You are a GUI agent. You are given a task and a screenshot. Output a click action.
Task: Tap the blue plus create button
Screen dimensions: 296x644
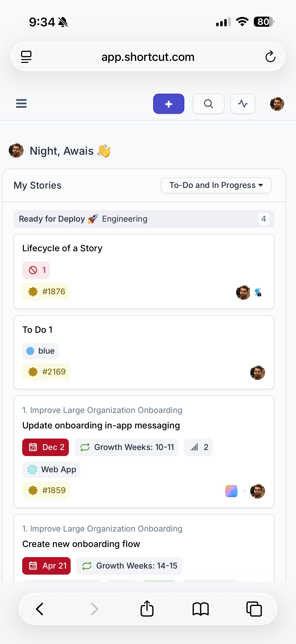[x=168, y=104]
